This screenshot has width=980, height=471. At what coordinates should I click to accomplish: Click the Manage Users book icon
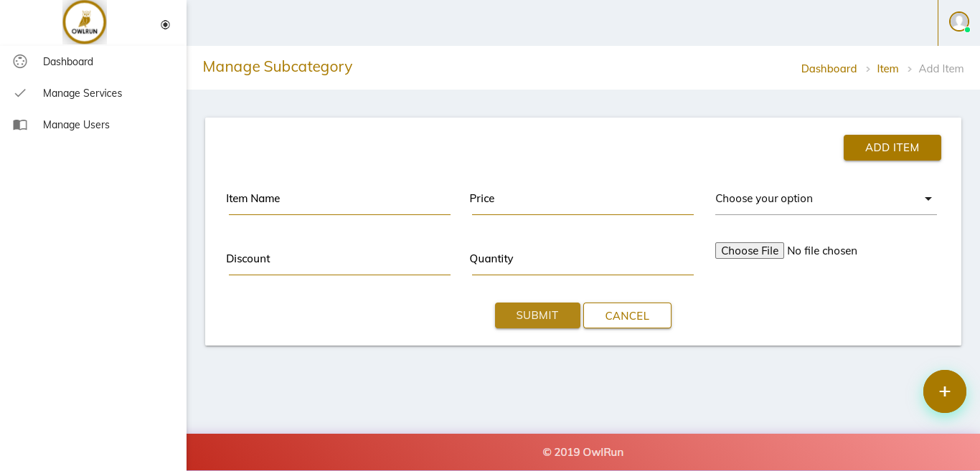[20, 125]
